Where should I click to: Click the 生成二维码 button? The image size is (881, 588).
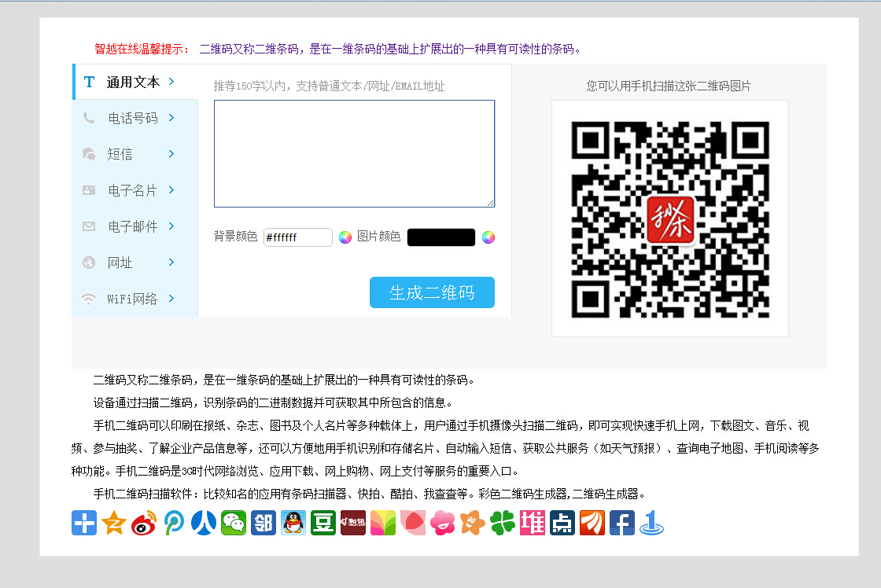(432, 292)
